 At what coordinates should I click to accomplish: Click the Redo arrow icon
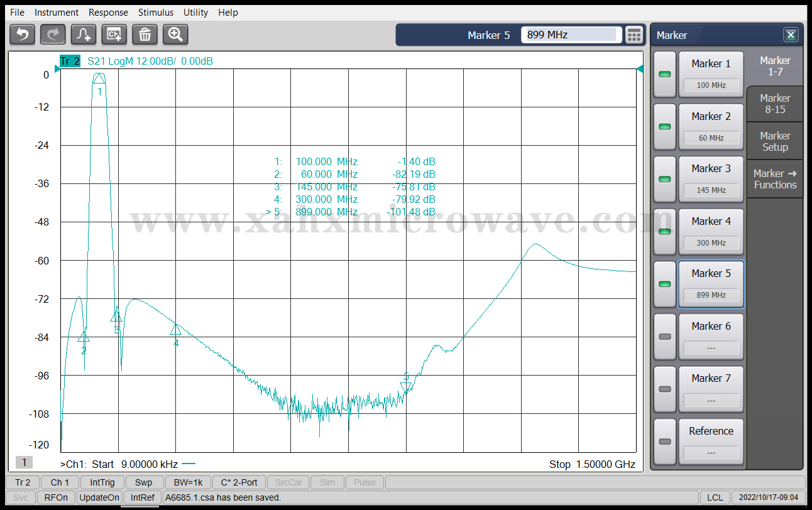tap(53, 35)
